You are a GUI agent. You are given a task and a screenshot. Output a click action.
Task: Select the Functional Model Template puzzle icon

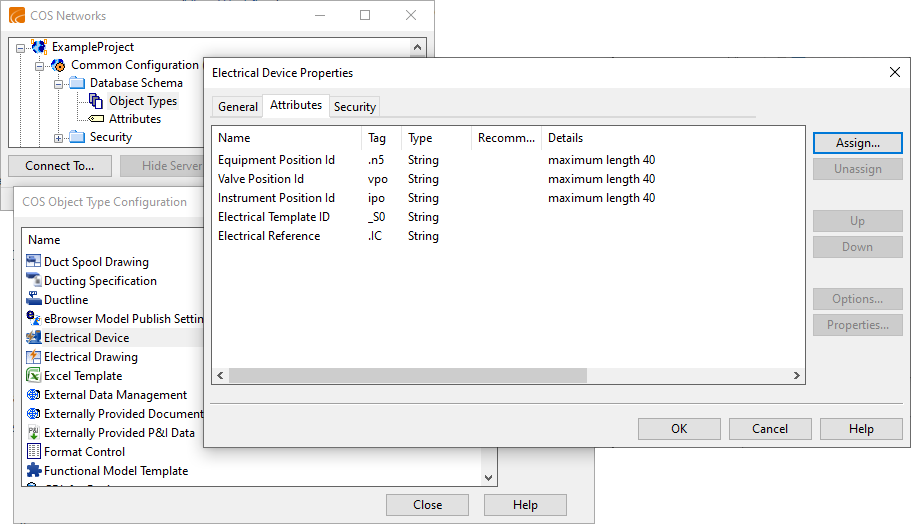tap(34, 471)
